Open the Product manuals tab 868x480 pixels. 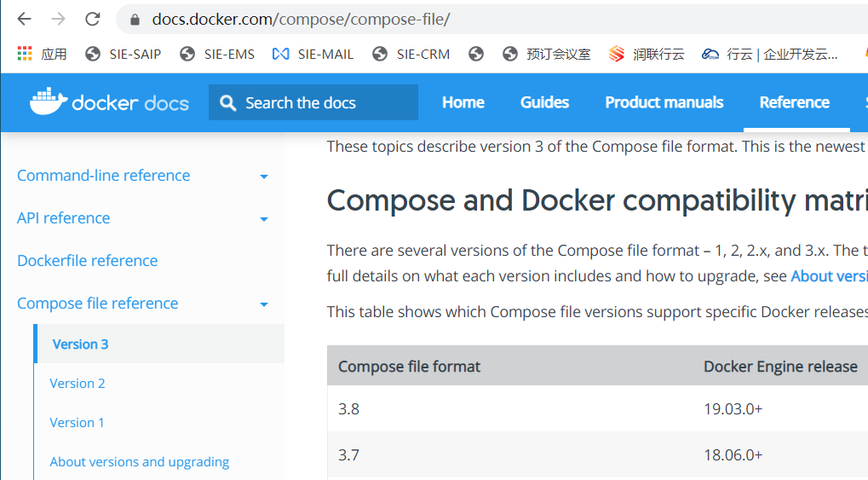point(664,102)
